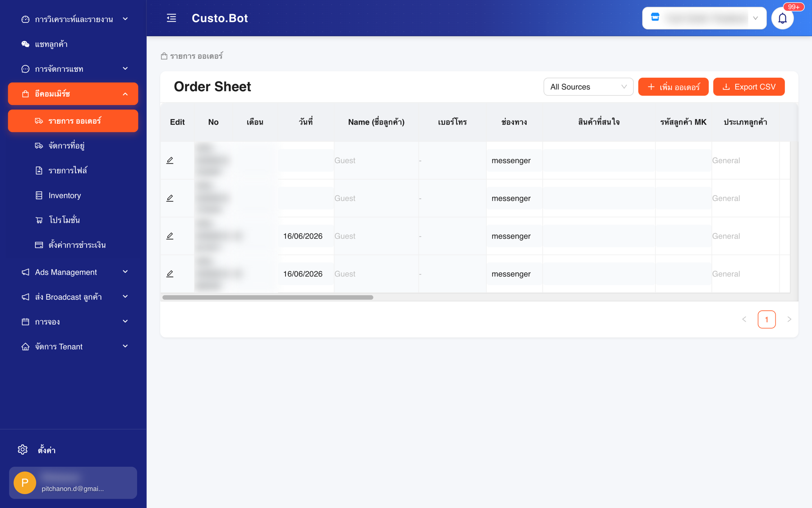Viewport: 812px width, 508px height.
Task: Click the Broadcast megaphone icon
Action: click(x=25, y=297)
